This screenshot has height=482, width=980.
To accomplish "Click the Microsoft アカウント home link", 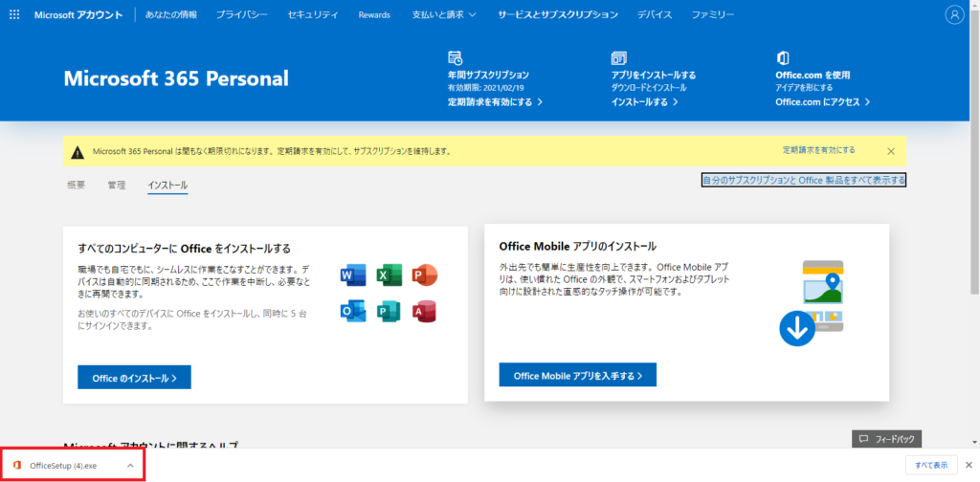I will pyautogui.click(x=78, y=14).
